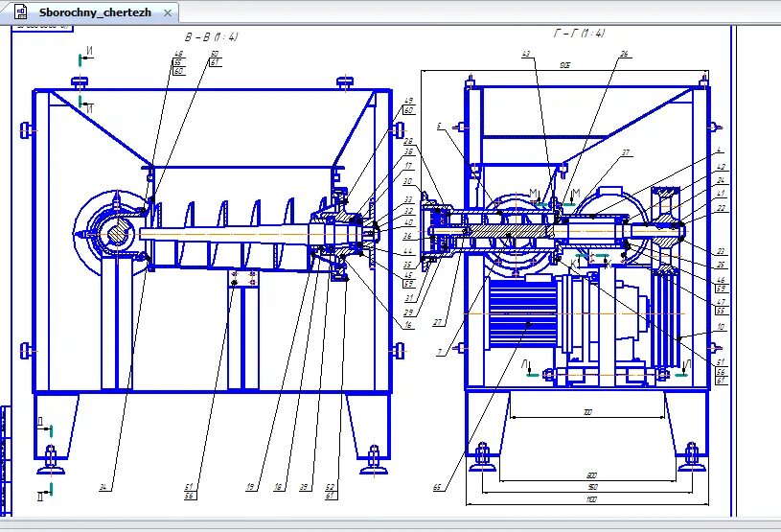Click position callout number 19
Viewport: 781px width, 532px height.
point(250,487)
